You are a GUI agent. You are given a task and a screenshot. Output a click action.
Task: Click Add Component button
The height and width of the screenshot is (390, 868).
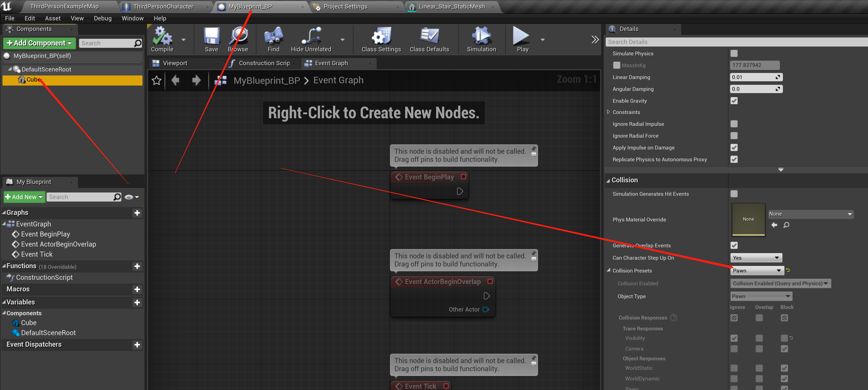pos(40,43)
